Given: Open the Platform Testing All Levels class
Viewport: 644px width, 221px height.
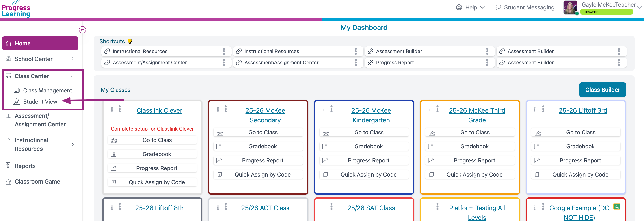Looking at the screenshot, I should [x=477, y=212].
